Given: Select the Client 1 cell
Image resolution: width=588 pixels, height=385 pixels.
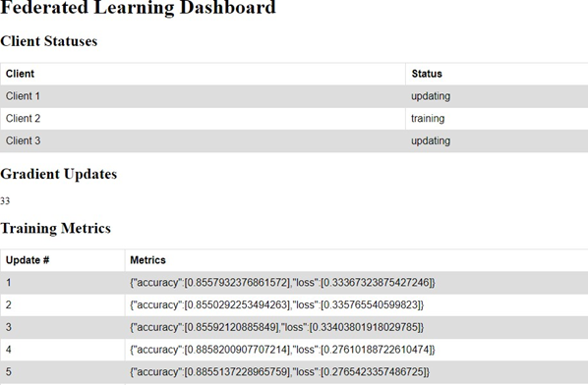Looking at the screenshot, I should pos(203,96).
